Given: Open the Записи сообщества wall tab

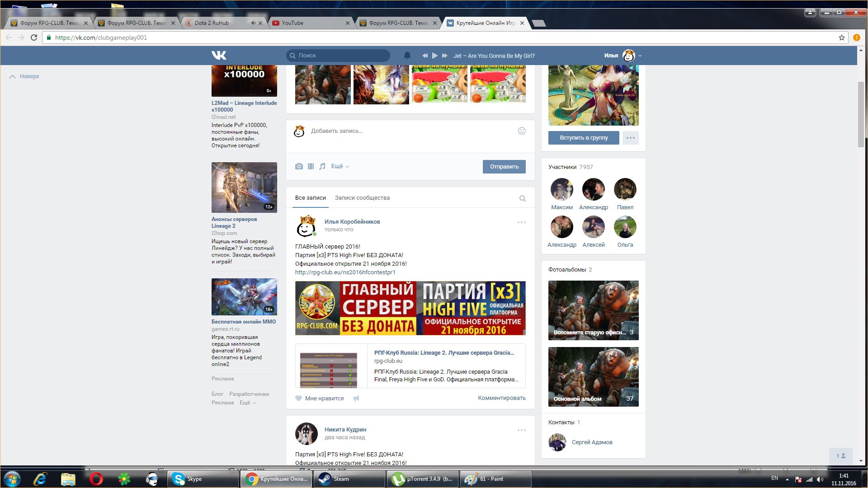Looking at the screenshot, I should (x=362, y=198).
